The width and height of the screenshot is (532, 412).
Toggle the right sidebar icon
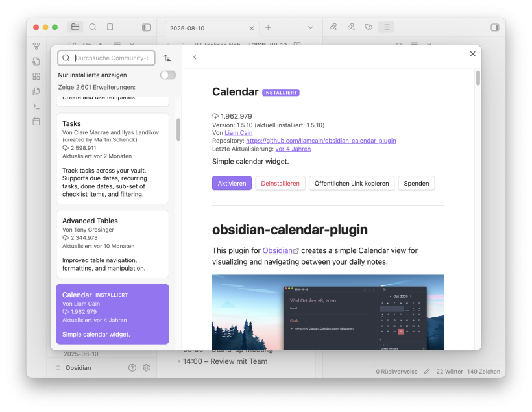pyautogui.click(x=494, y=27)
